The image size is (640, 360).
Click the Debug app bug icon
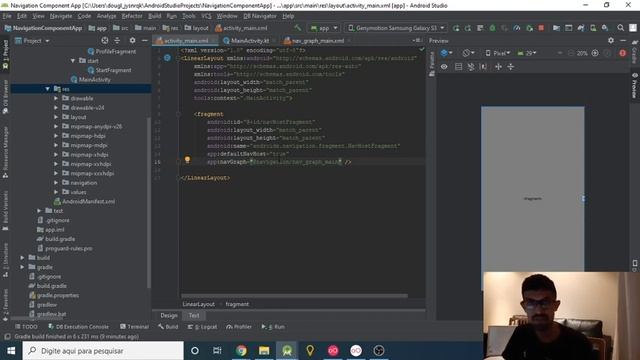pos(493,28)
